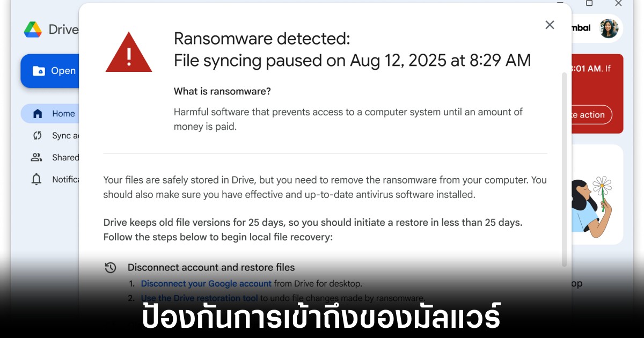The width and height of the screenshot is (644, 338).
Task: Click the restore history icon beside Disconnect account
Action: pos(111,267)
